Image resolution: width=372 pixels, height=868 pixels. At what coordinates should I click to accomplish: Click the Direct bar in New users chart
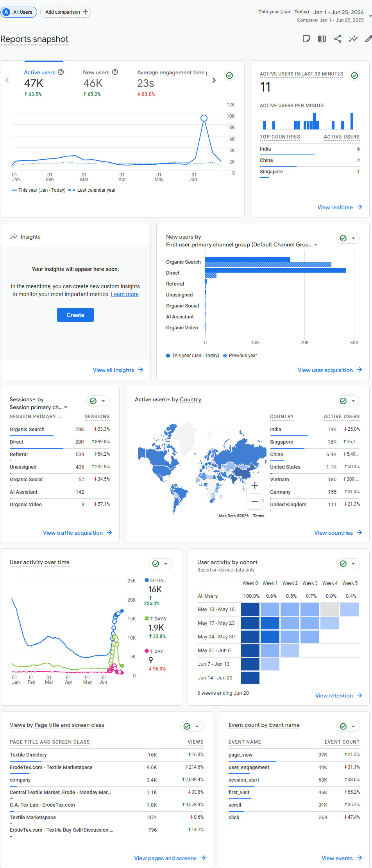click(x=275, y=270)
